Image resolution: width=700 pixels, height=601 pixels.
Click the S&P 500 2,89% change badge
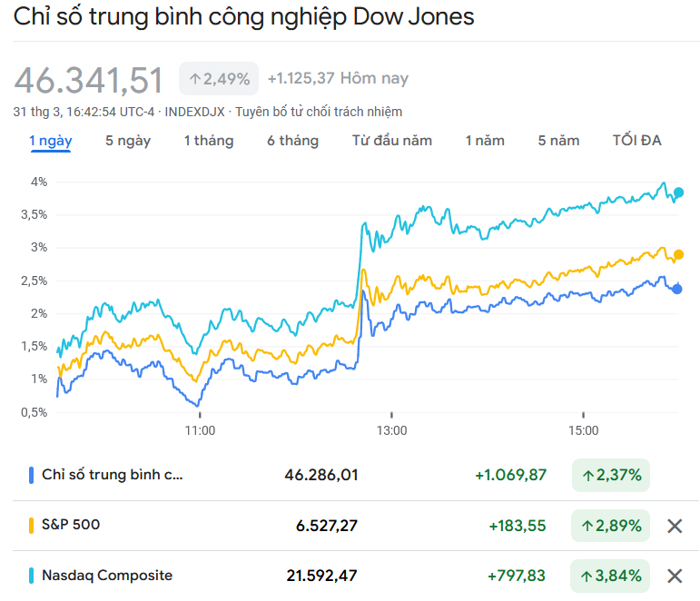tap(610, 526)
